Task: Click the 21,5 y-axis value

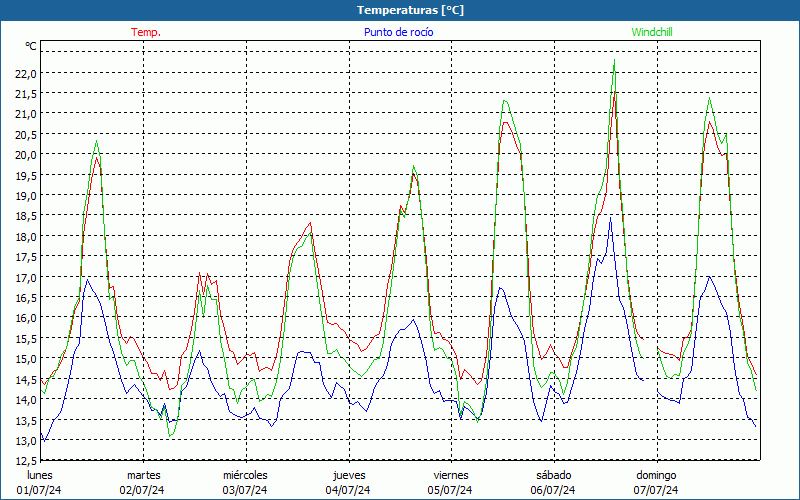Action: 26,94
